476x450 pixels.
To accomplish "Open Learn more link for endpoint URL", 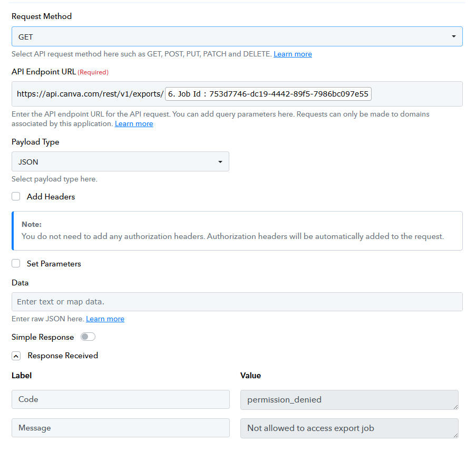I will [134, 123].
